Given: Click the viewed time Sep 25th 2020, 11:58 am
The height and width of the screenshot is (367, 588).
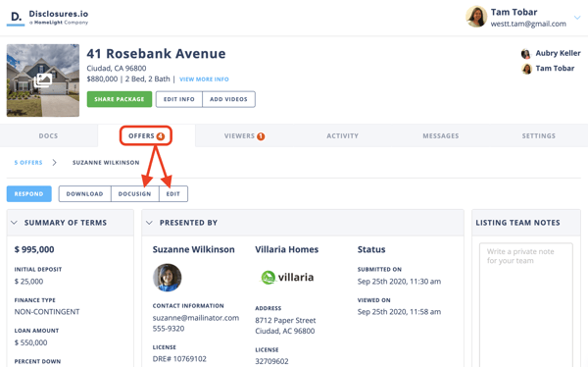Looking at the screenshot, I should (399, 312).
